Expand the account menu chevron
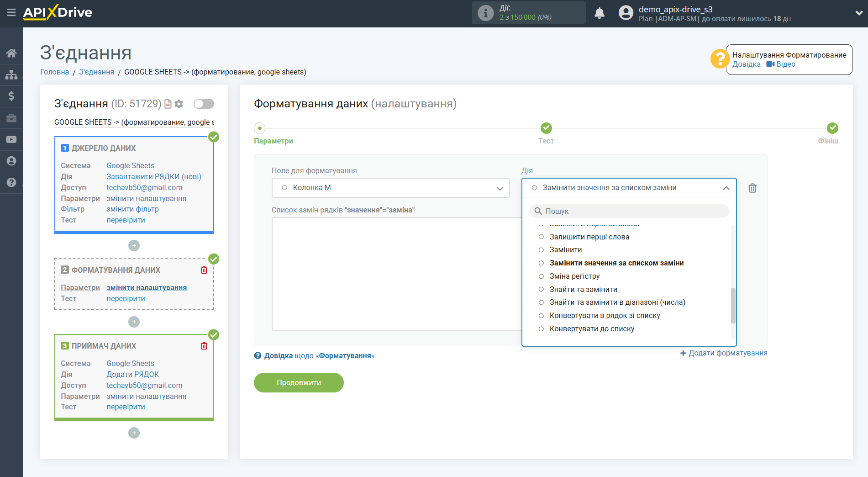The height and width of the screenshot is (477, 868). click(859, 13)
